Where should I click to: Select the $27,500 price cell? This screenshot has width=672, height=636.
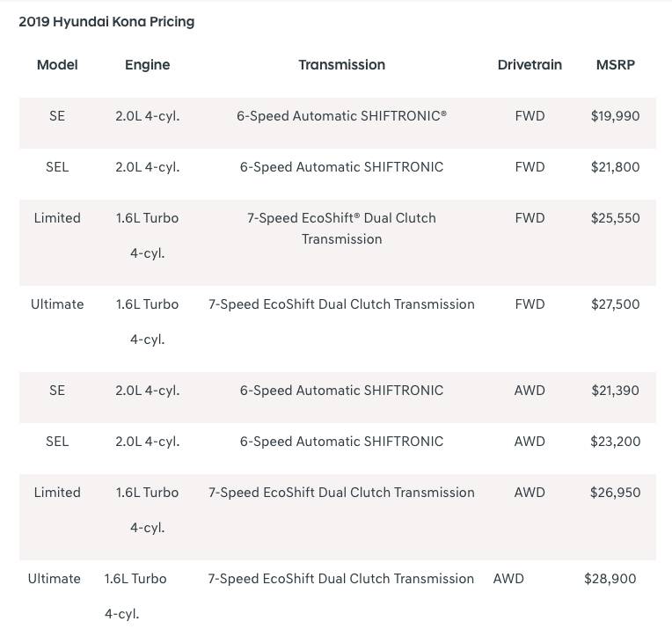(616, 304)
